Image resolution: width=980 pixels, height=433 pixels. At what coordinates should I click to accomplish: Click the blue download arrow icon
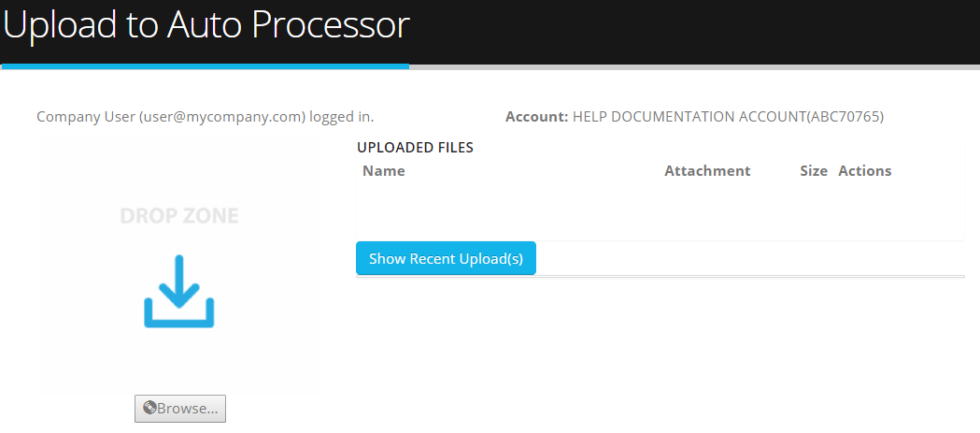[x=178, y=291]
